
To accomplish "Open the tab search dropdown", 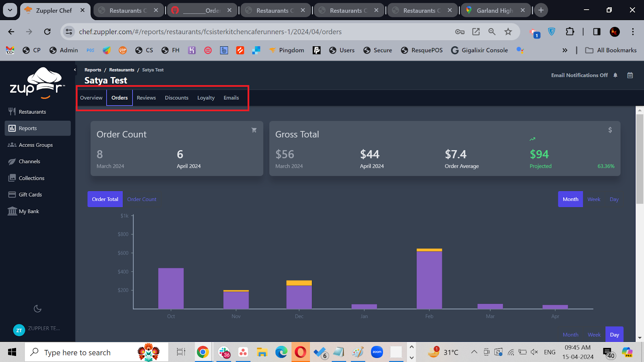I will (10, 10).
